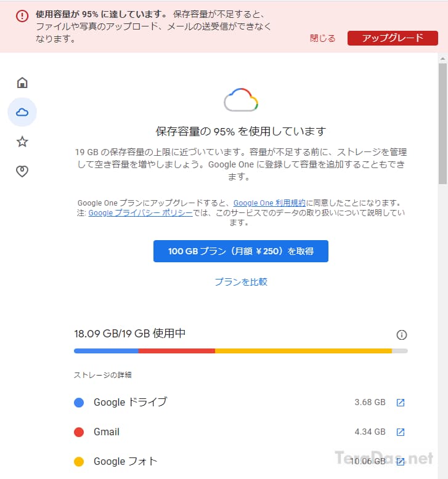Viewport: 448px width, 479px height.
Task: Open the Google プライバシー ポリシー link
Action: [141, 212]
